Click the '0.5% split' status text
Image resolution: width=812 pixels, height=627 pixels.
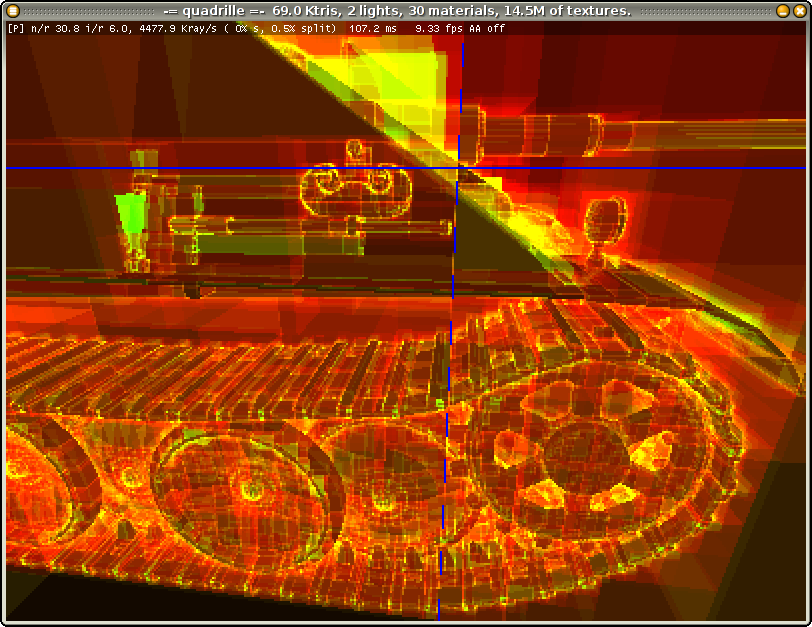(x=302, y=28)
